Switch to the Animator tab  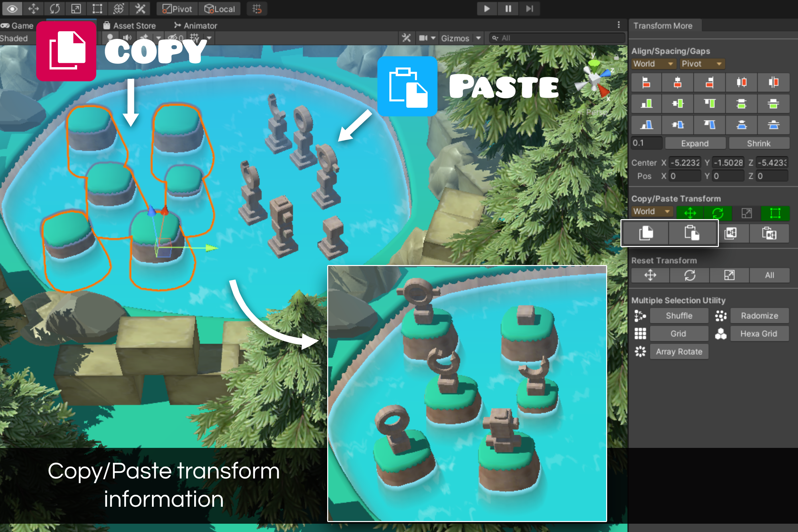196,26
